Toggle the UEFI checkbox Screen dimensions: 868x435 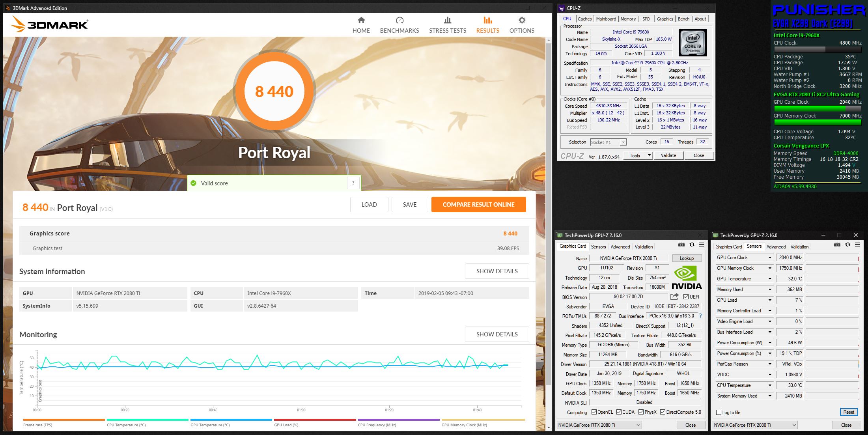pos(686,297)
